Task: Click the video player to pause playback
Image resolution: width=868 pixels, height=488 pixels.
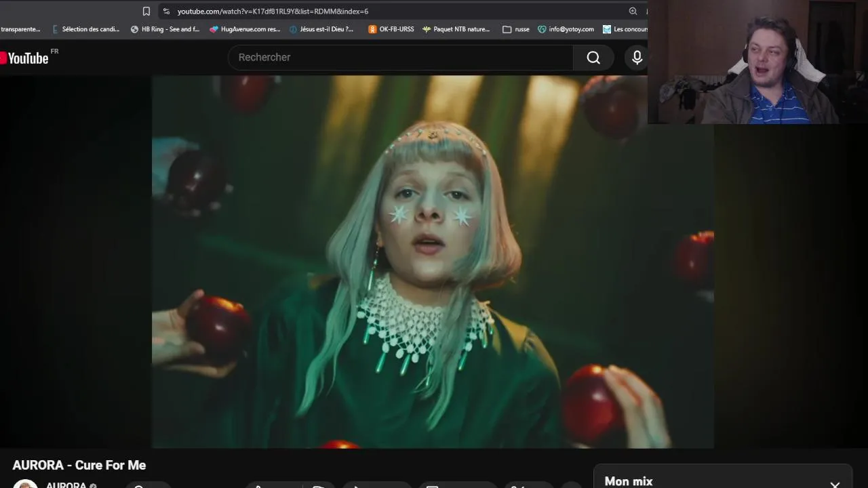Action: pos(433,262)
